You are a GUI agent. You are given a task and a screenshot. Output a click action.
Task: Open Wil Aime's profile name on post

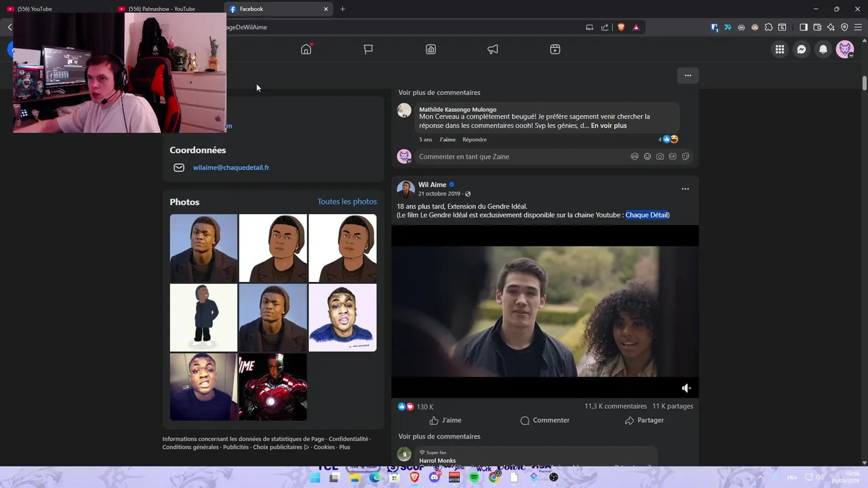click(432, 184)
